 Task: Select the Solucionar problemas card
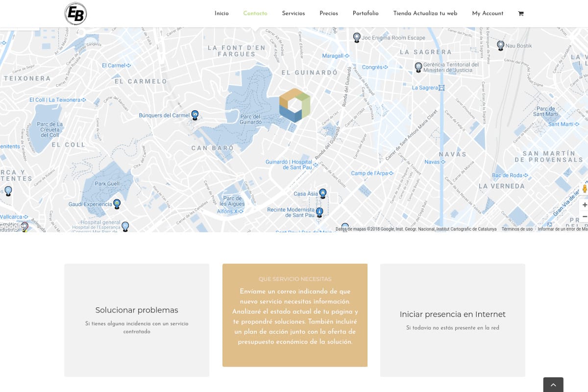(x=137, y=320)
